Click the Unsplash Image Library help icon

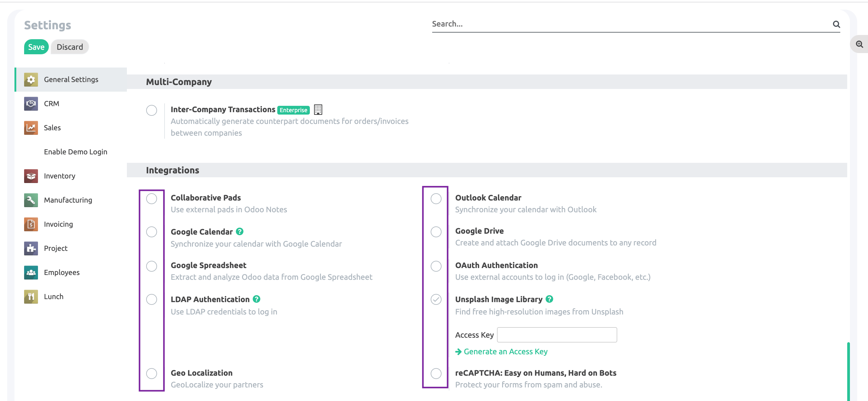coord(549,299)
